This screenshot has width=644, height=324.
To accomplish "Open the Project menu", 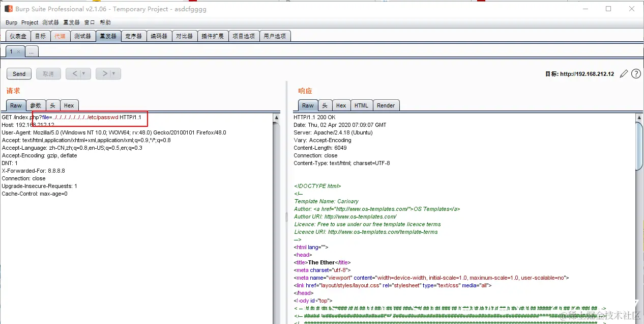I will click(x=30, y=22).
